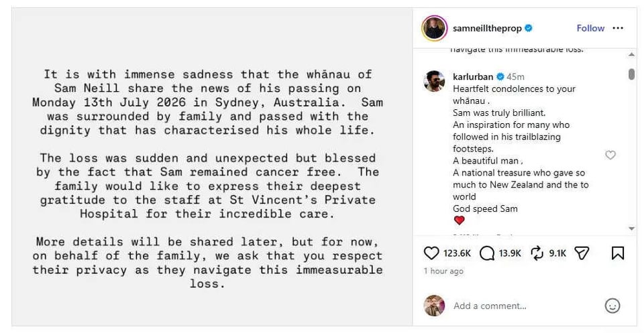Click your own avatar beside comment box
Image resolution: width=644 pixels, height=333 pixels.
(x=434, y=306)
